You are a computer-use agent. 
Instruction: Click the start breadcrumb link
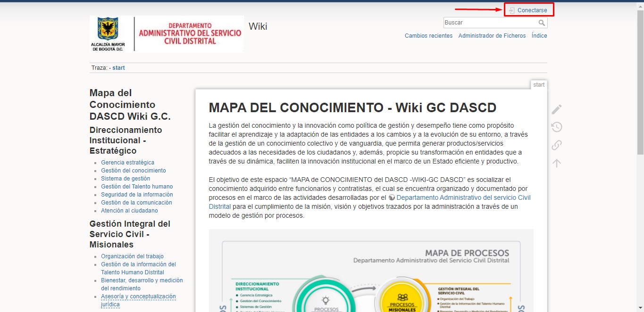118,68
